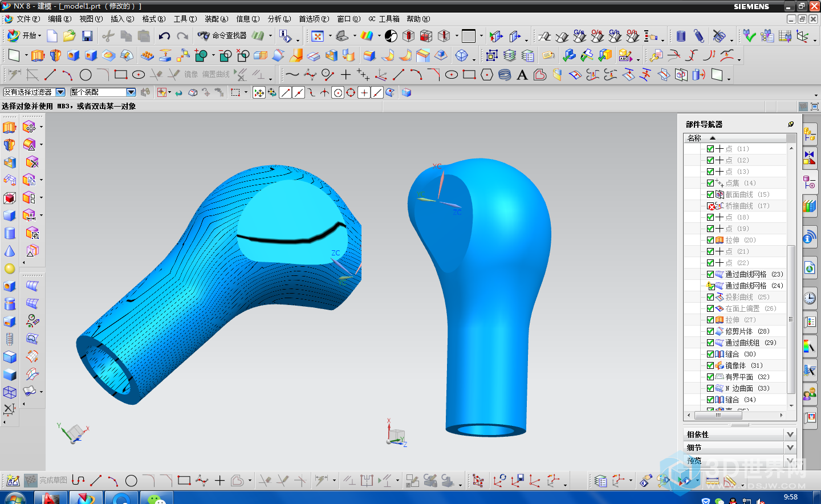Toggle checkbox for 通过曲线网格 (23) feature
821x504 pixels.
click(710, 274)
